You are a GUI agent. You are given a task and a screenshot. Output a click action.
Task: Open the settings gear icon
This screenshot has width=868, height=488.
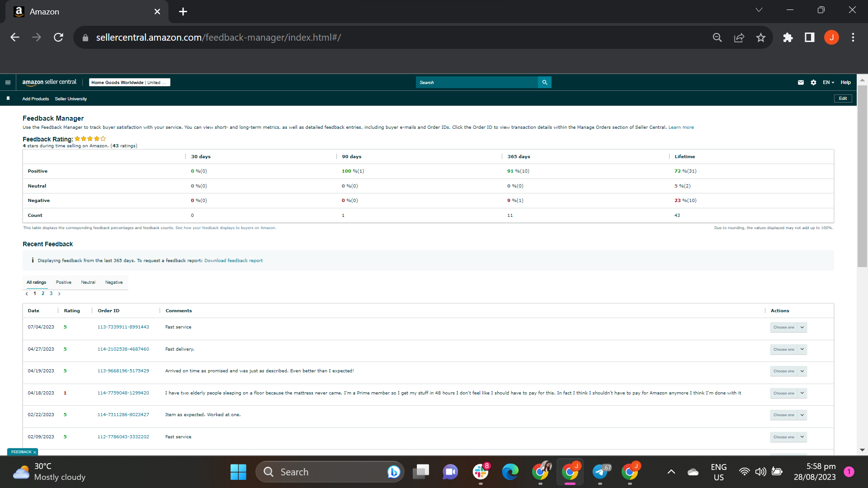(x=813, y=82)
